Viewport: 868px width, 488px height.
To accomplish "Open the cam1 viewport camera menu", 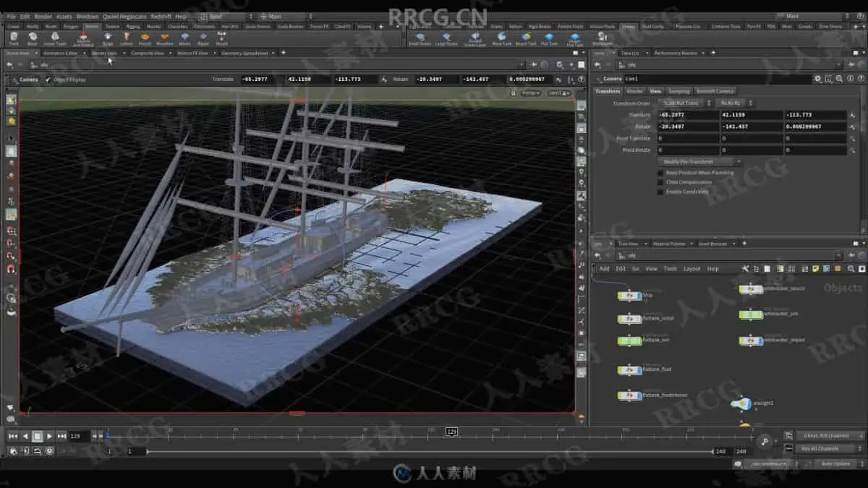I will [x=558, y=93].
